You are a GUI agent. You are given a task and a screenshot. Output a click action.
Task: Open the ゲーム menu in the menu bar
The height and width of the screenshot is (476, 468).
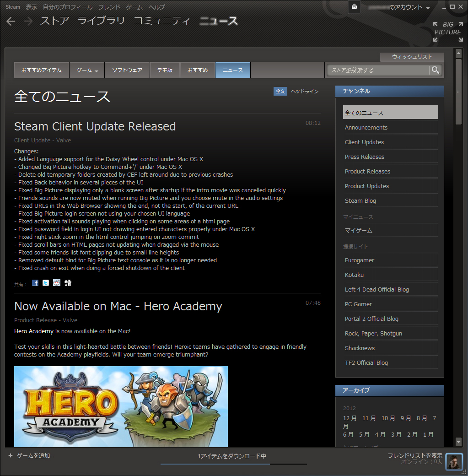(134, 7)
